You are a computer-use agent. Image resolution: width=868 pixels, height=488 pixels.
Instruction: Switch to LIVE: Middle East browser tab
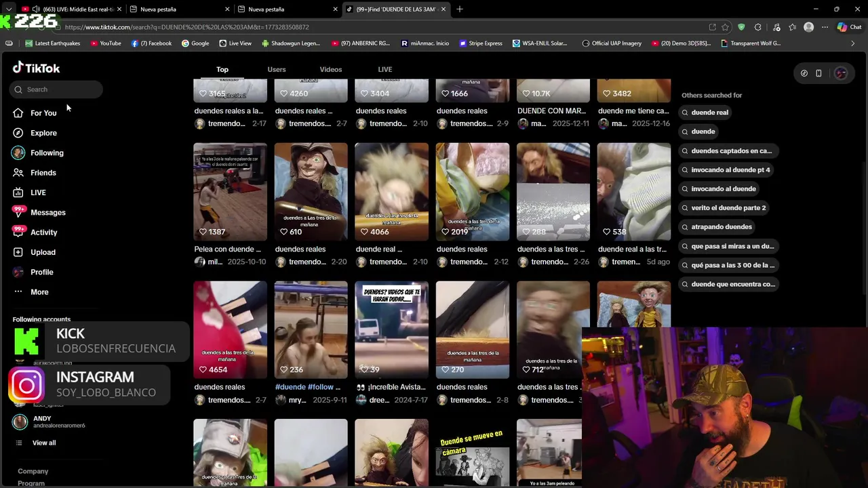[x=71, y=9]
